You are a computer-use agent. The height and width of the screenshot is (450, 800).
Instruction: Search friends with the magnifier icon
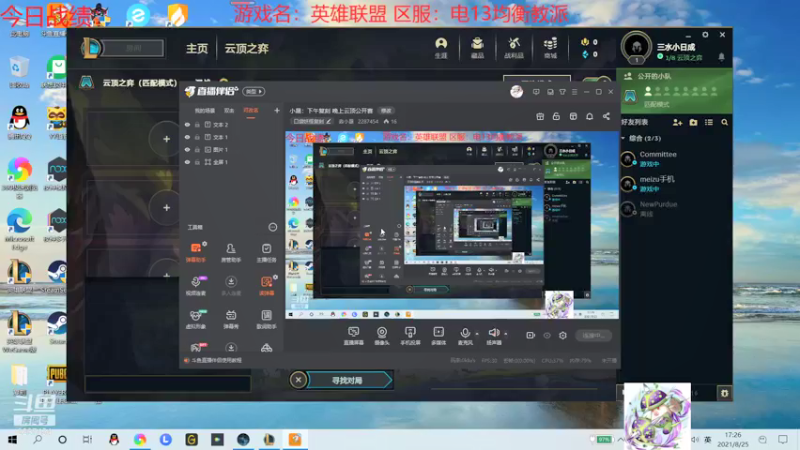(724, 122)
